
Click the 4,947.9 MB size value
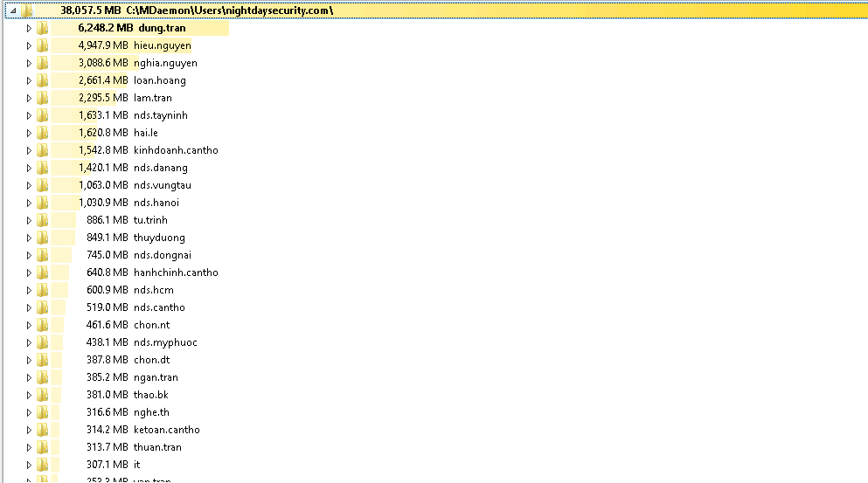coord(103,45)
